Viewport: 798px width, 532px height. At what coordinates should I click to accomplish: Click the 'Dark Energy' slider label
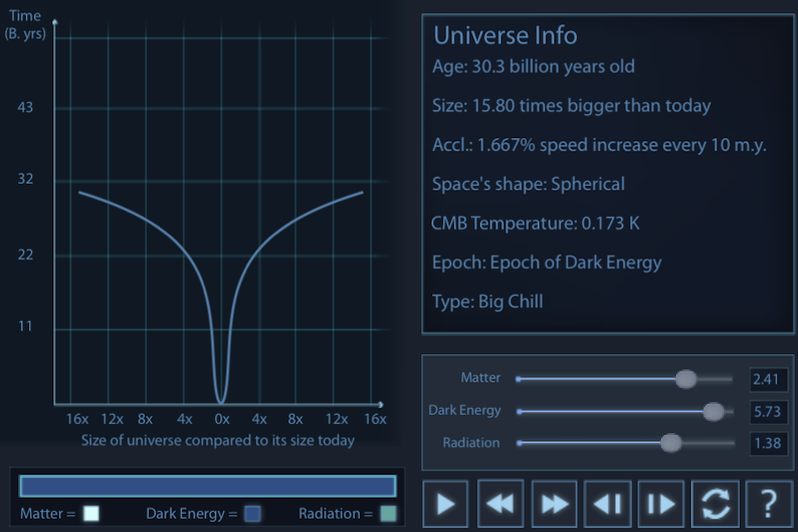(x=465, y=411)
